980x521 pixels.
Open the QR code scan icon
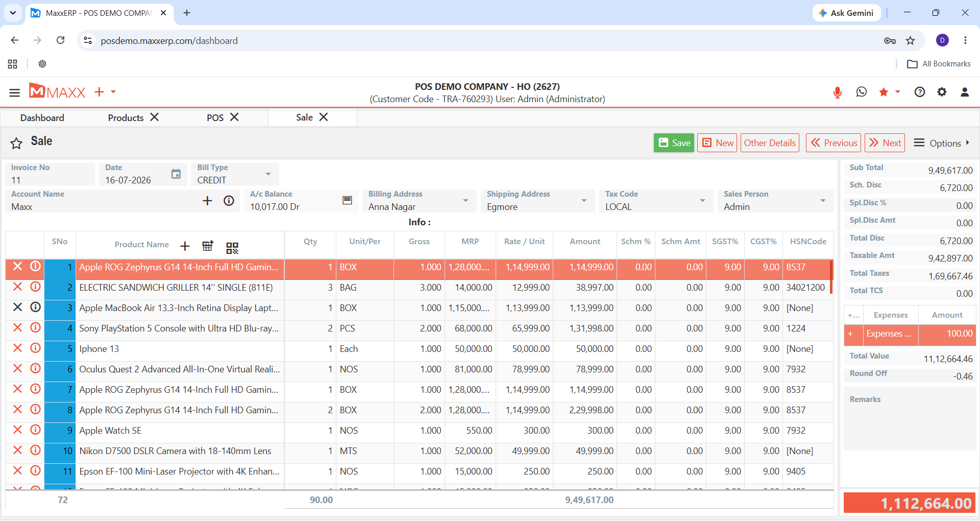232,248
